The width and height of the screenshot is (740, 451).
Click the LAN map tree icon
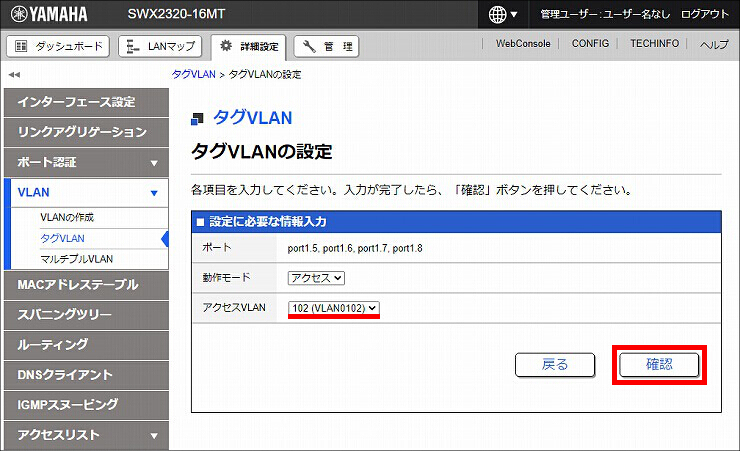[133, 46]
